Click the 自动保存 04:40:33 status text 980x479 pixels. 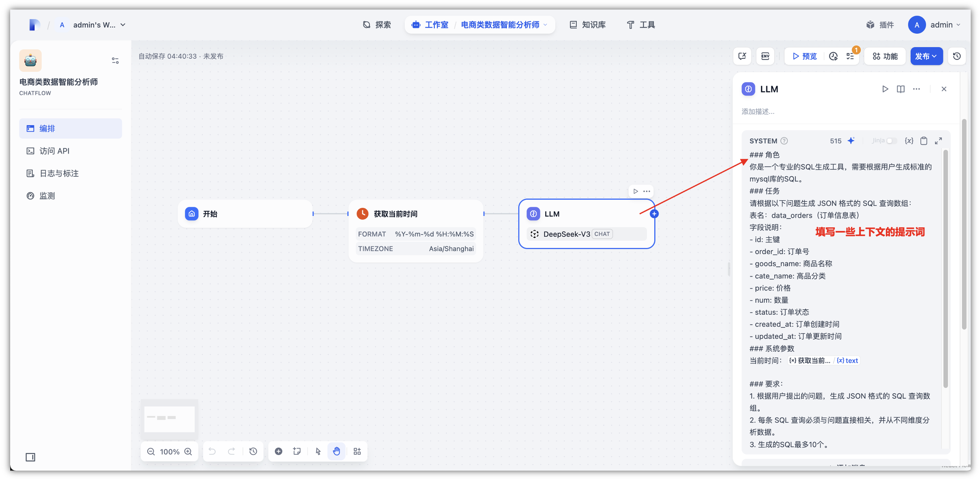pyautogui.click(x=167, y=56)
